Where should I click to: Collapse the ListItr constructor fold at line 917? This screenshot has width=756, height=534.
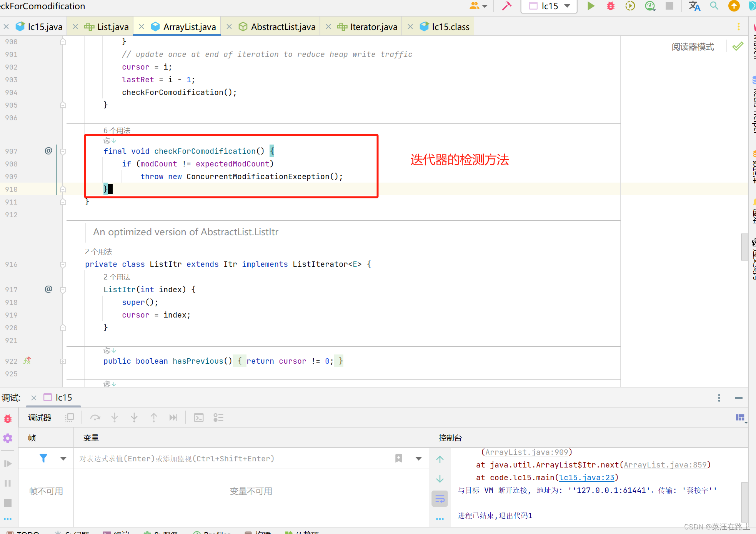(63, 290)
